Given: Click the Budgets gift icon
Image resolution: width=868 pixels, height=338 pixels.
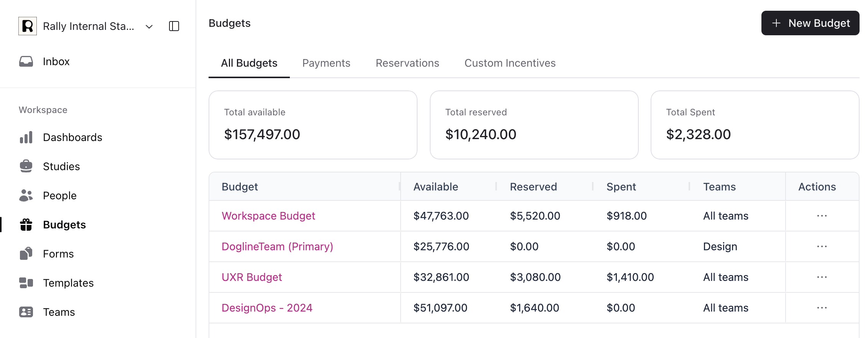Looking at the screenshot, I should tap(26, 225).
